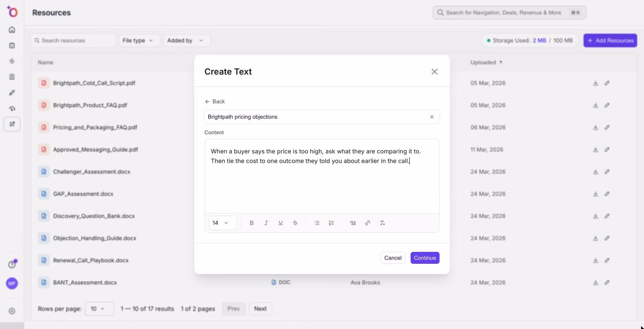Open the File type filter dropdown
Viewport: 644px width, 329px height.
[139, 40]
